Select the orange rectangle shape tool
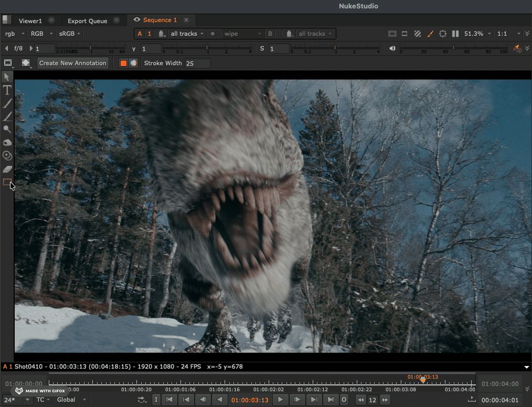This screenshot has height=407, width=532. (x=7, y=182)
